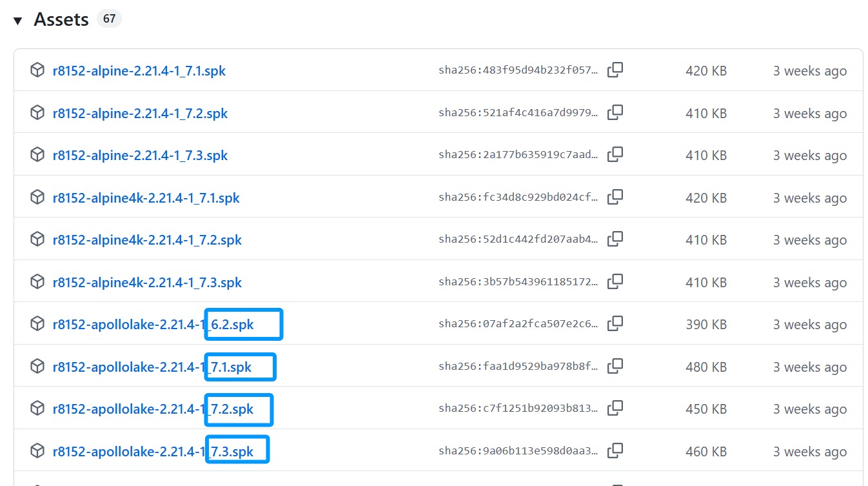Copy sha256 hash for alpine 7.1 spk

pos(615,70)
